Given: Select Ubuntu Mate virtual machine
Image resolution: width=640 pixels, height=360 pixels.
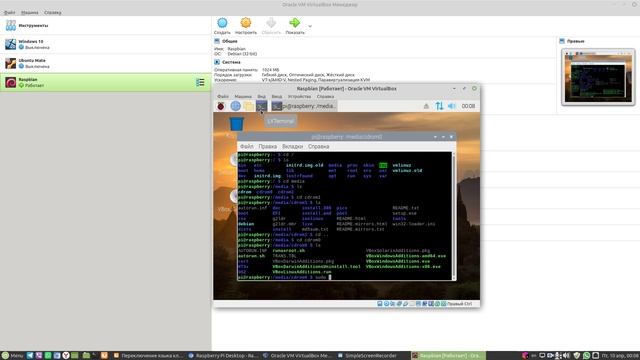Looking at the screenshot, I should click(105, 63).
